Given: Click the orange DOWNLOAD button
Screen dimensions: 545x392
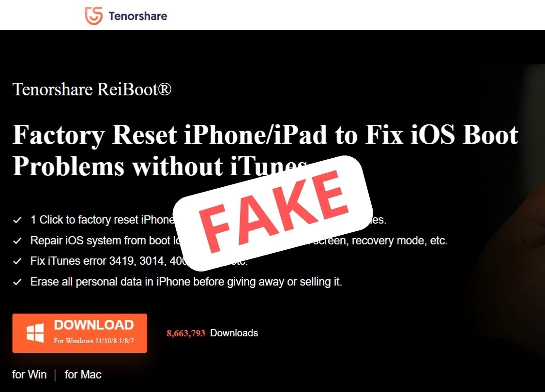Looking at the screenshot, I should tap(79, 333).
